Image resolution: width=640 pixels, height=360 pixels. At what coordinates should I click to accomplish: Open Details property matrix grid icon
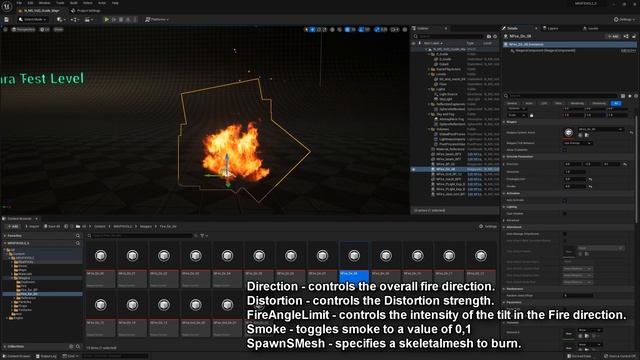tap(623, 96)
